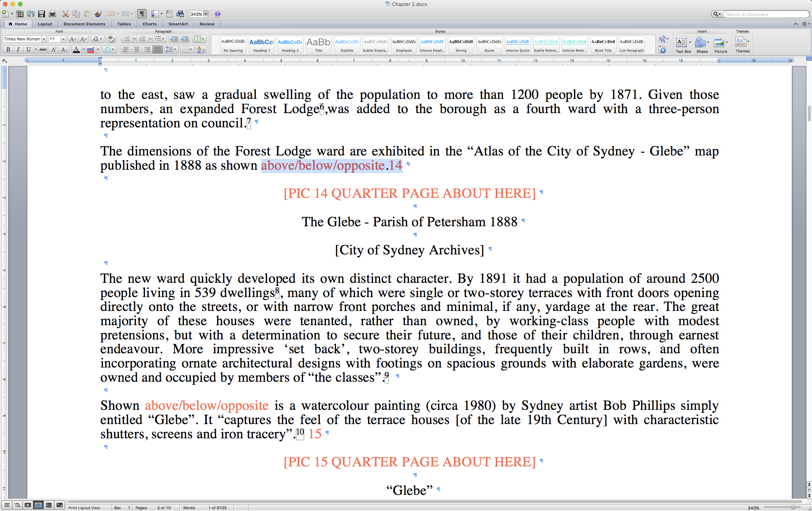The image size is (812, 511).
Task: Click the Cut scissors icon
Action: (x=65, y=14)
